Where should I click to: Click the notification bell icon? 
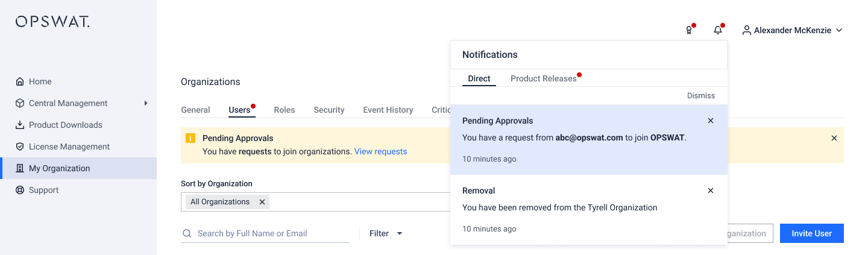(x=717, y=30)
